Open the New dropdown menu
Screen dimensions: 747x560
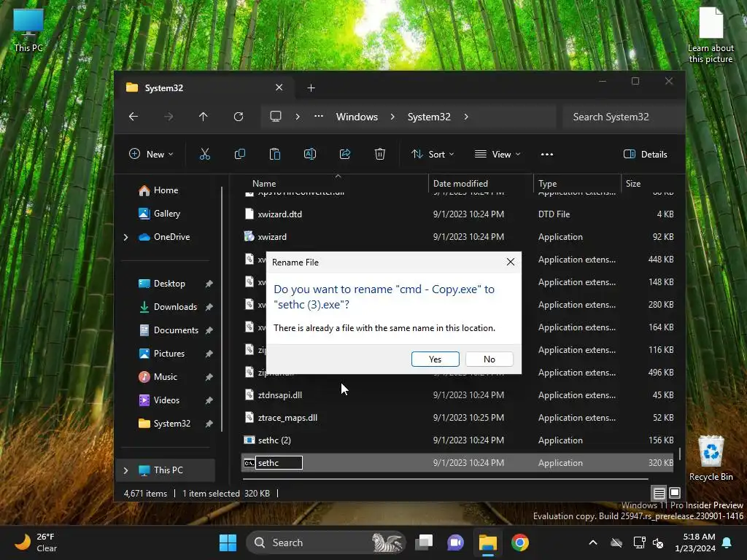[152, 155]
